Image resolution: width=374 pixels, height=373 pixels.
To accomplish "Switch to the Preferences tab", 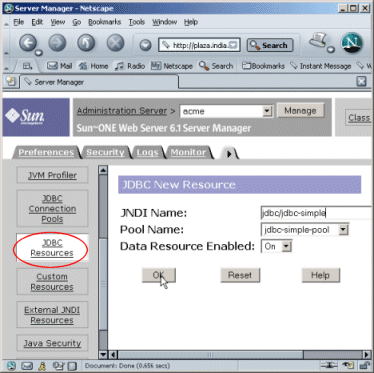I will (46, 152).
